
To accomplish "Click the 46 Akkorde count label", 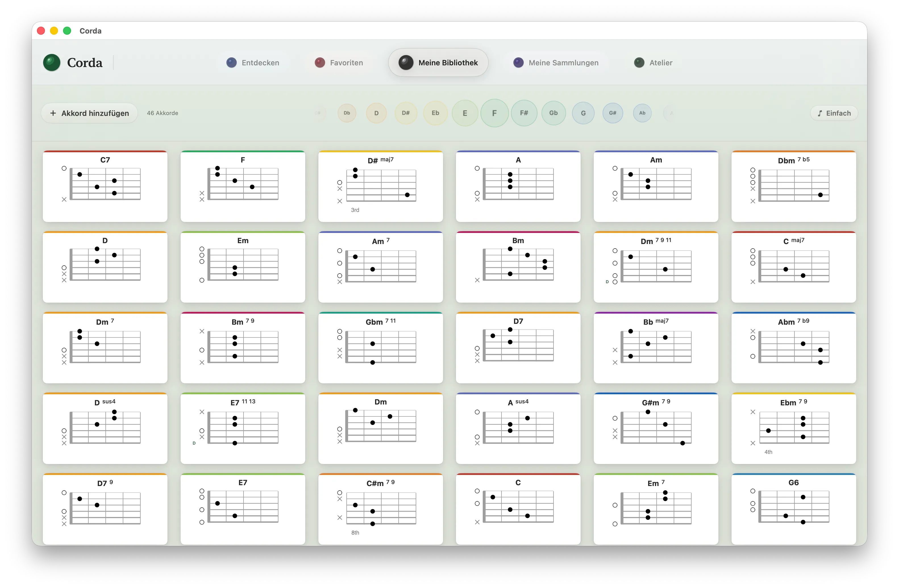I will click(163, 113).
